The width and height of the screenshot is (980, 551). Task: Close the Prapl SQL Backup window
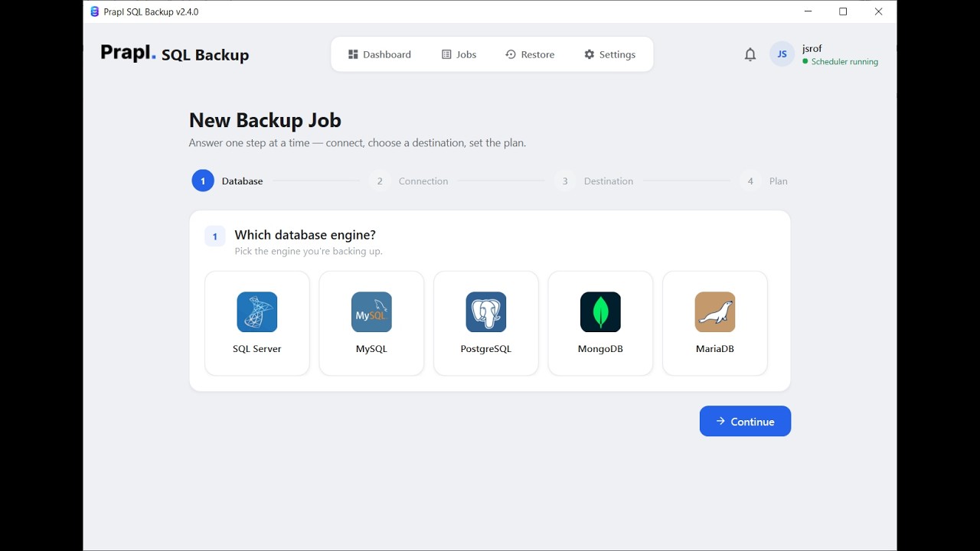pos(879,11)
